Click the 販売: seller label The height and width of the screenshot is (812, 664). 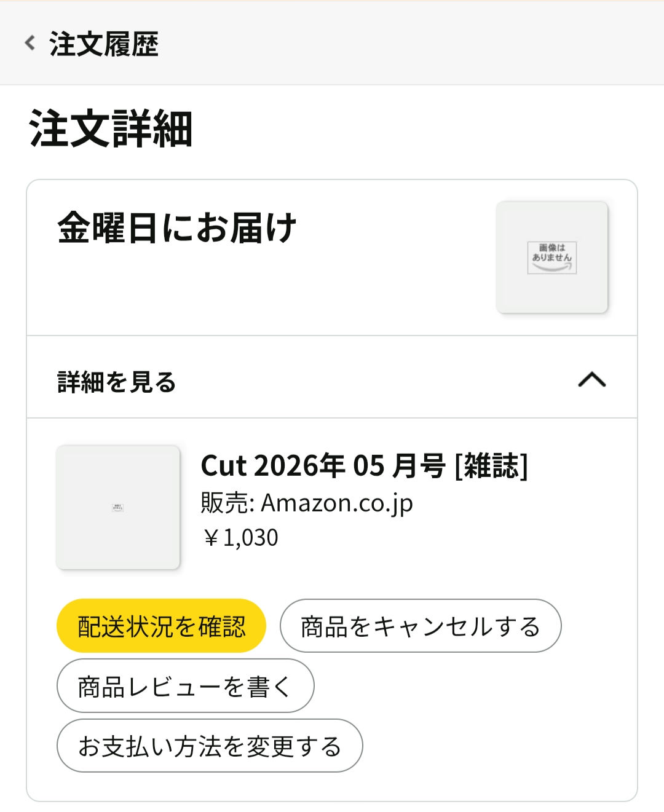point(227,503)
